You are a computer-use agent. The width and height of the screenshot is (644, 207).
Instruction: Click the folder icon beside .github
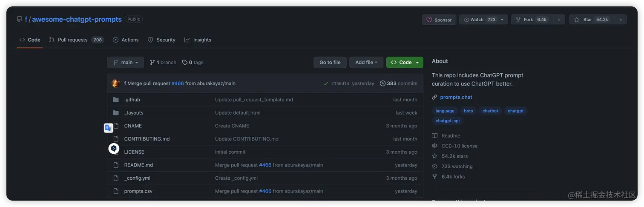(116, 100)
